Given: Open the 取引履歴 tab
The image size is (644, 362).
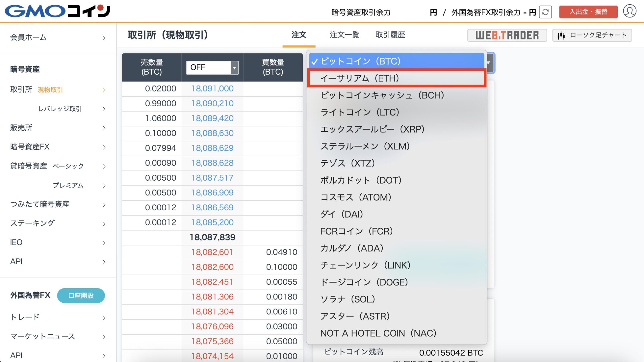Looking at the screenshot, I should (390, 35).
